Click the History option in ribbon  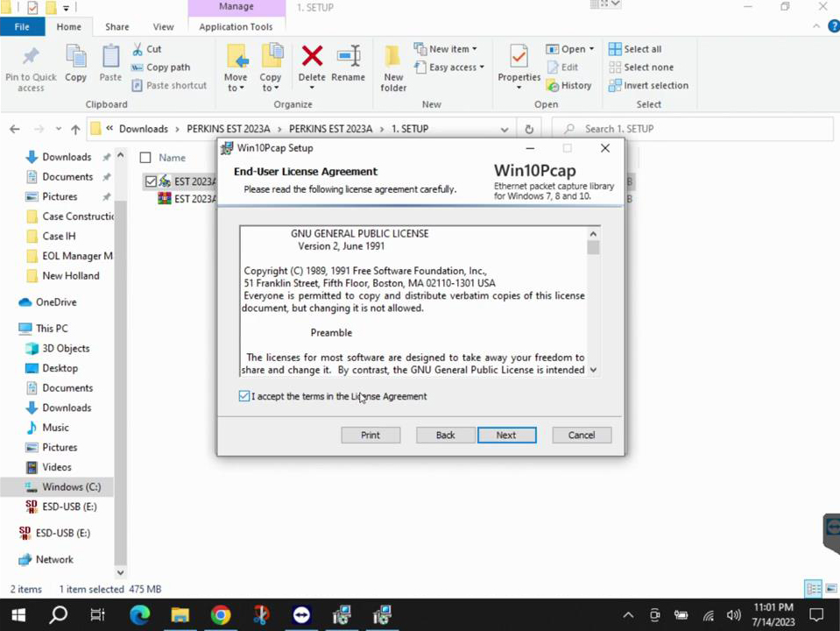569,86
